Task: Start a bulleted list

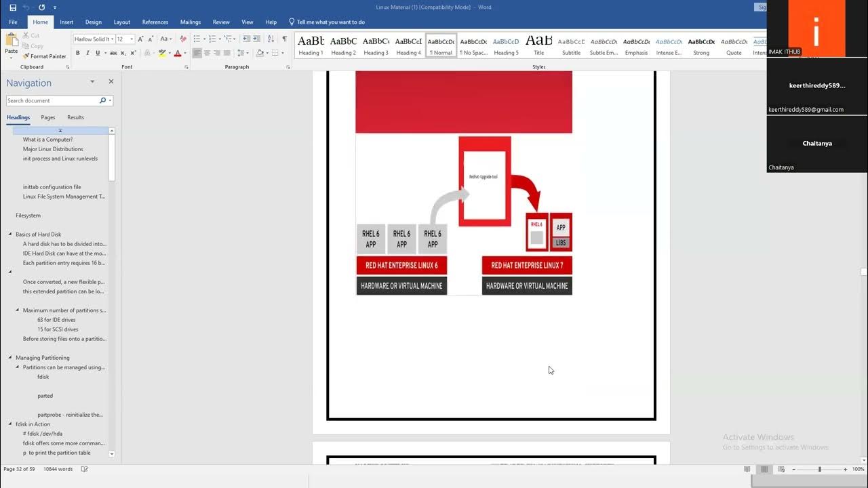Action: pyautogui.click(x=196, y=39)
